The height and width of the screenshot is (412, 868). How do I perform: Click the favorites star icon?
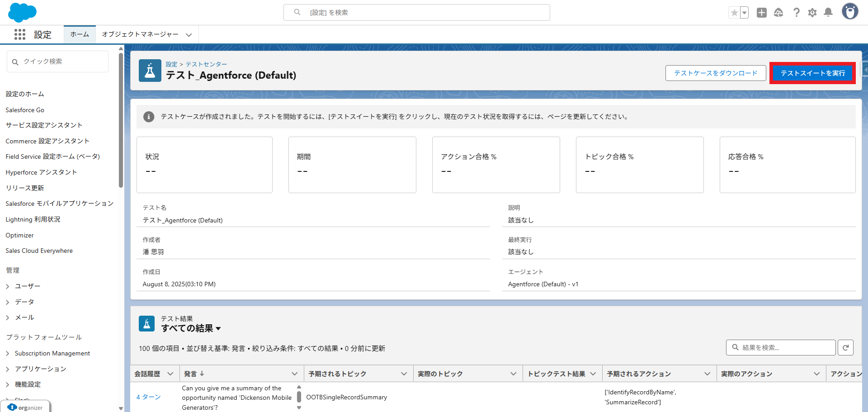tap(734, 13)
